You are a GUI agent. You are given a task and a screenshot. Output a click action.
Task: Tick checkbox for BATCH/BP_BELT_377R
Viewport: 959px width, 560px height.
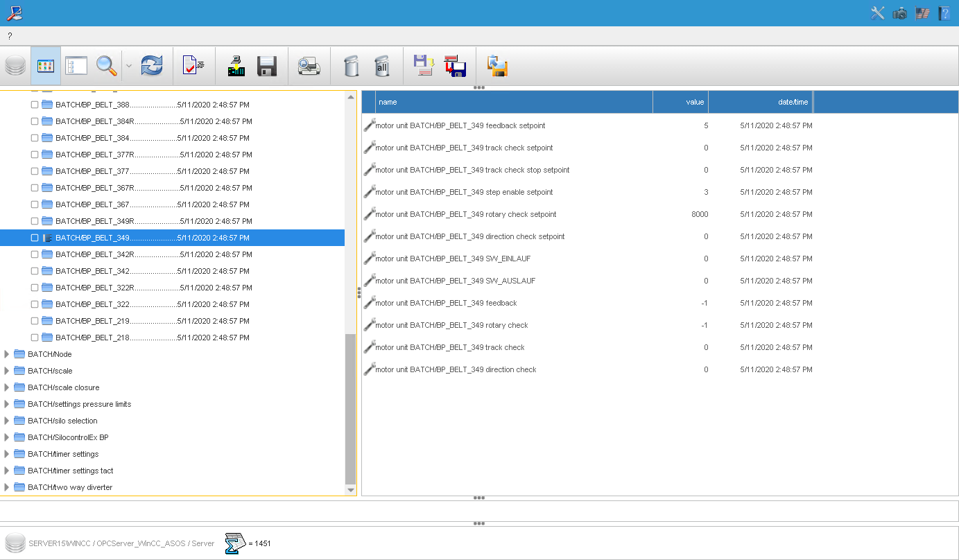(35, 155)
